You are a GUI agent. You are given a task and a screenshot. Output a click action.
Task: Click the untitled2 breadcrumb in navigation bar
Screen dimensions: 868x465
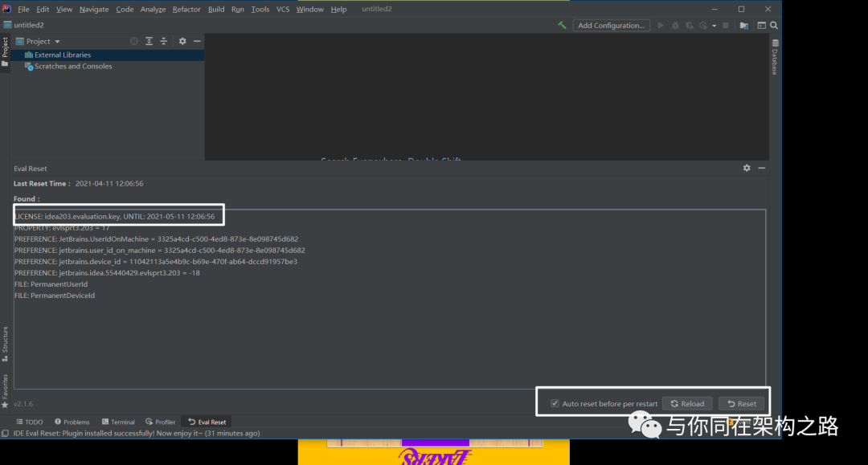24,25
